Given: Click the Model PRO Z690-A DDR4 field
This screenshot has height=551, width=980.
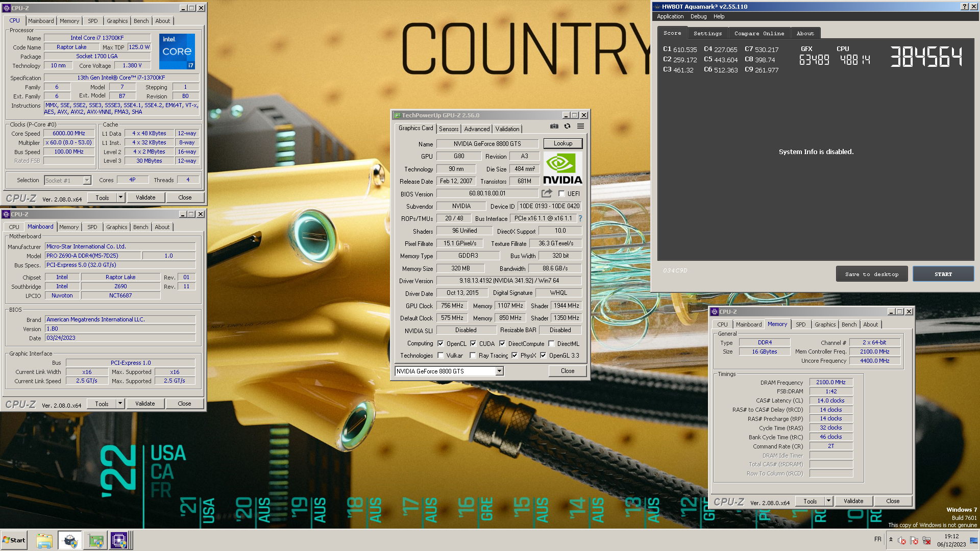Looking at the screenshot, I should point(93,256).
